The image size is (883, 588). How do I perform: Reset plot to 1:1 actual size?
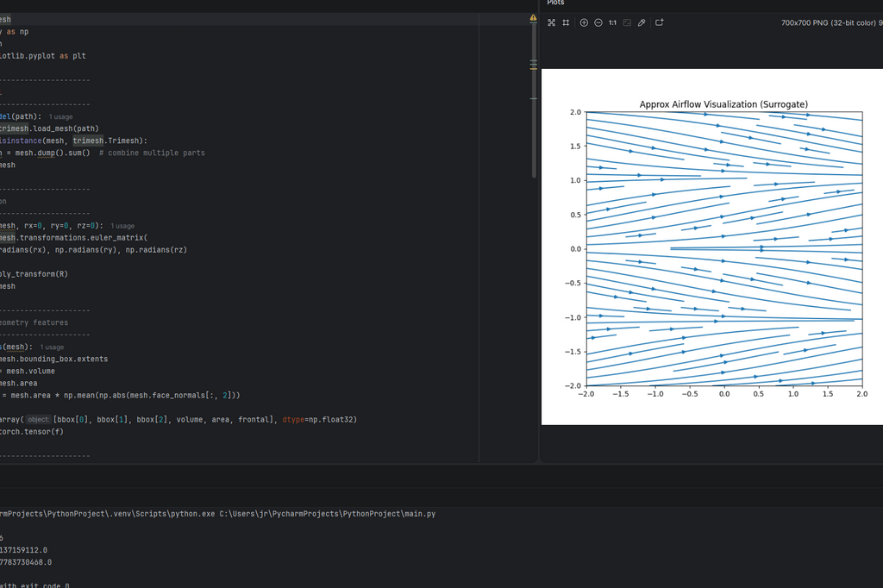click(x=612, y=22)
